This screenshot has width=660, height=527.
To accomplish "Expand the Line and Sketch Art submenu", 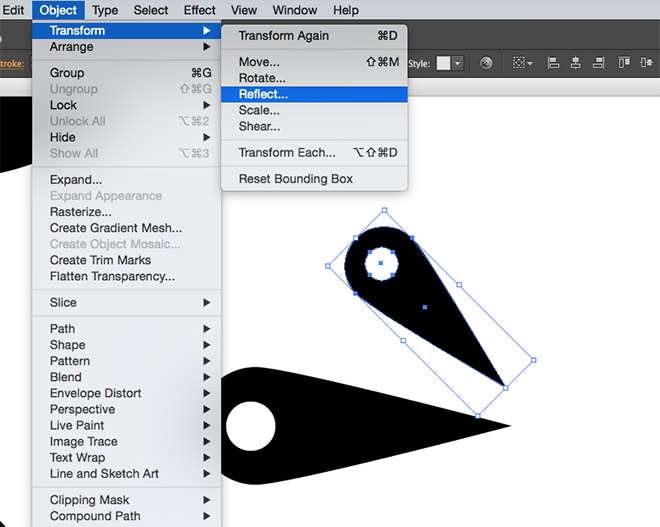I will (127, 474).
